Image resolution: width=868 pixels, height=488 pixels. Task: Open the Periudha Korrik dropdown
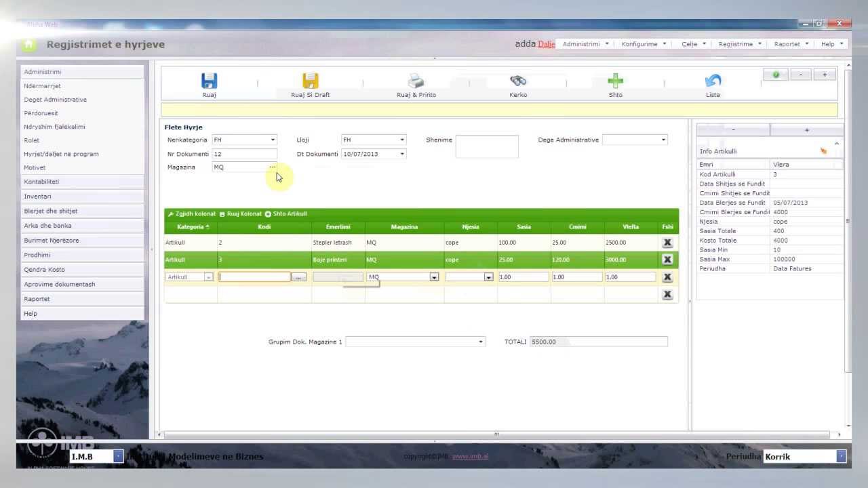click(x=842, y=457)
